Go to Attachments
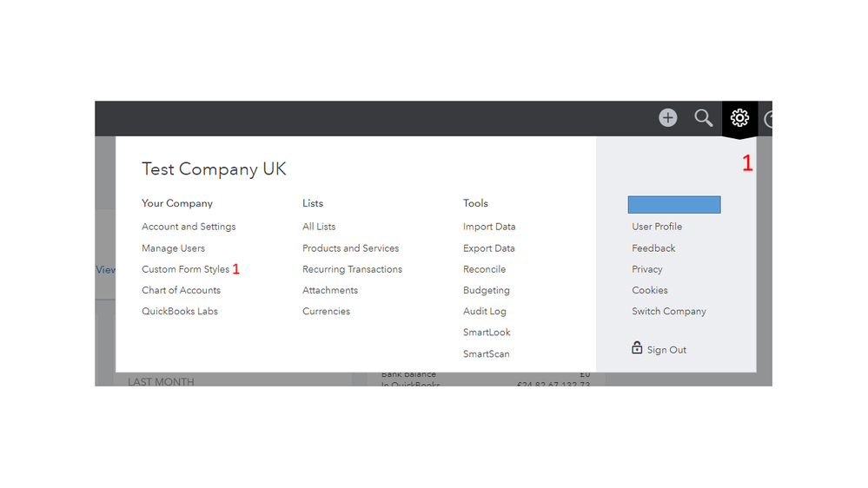This screenshot has width=868, height=488. [330, 291]
